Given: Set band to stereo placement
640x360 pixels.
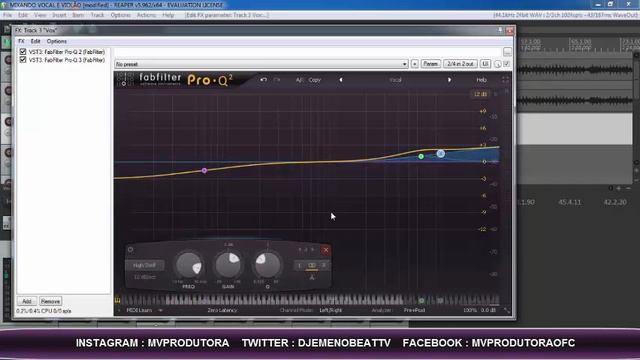Looking at the screenshot, I should [x=312, y=265].
